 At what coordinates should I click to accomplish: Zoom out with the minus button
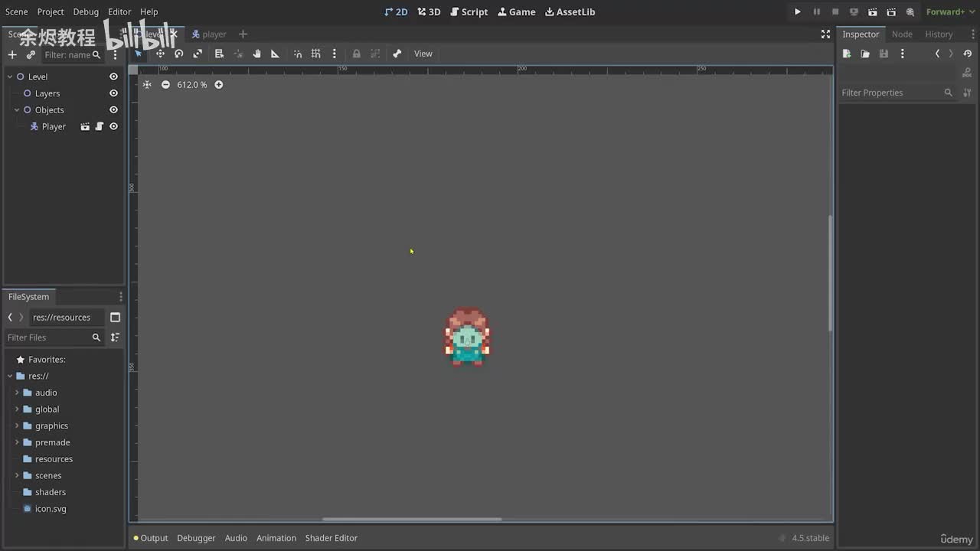[x=165, y=84]
